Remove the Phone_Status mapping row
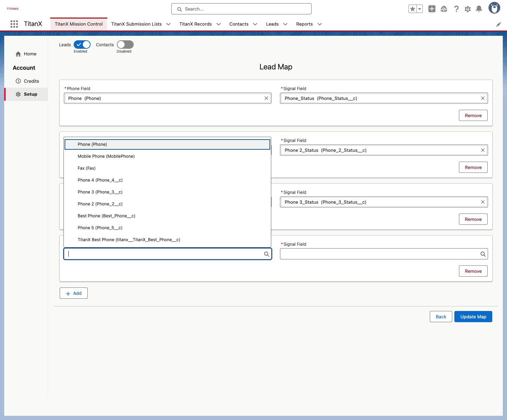The width and height of the screenshot is (507, 420). tap(473, 115)
